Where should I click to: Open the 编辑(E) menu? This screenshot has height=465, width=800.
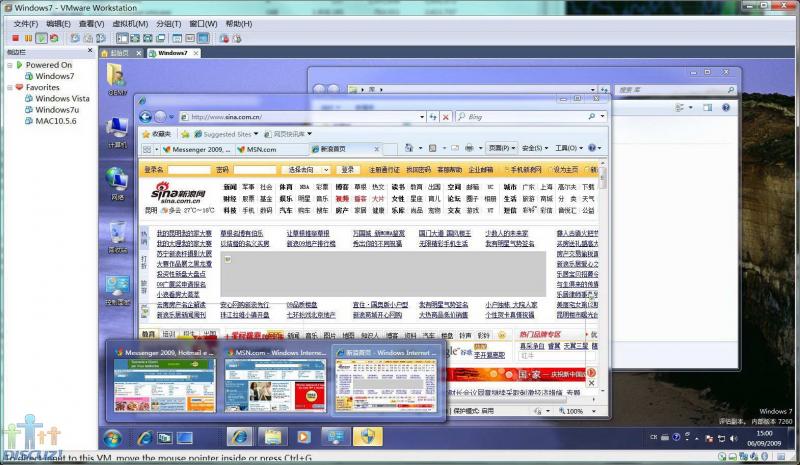[58, 23]
